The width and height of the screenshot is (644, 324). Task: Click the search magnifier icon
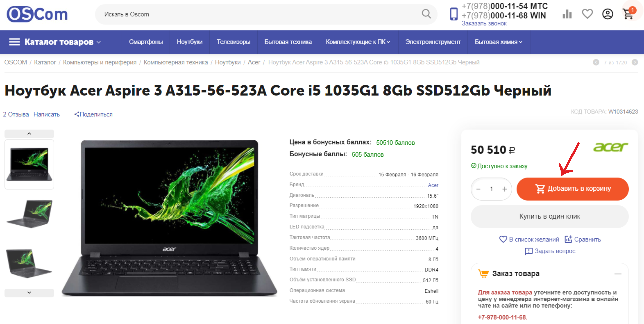[426, 14]
